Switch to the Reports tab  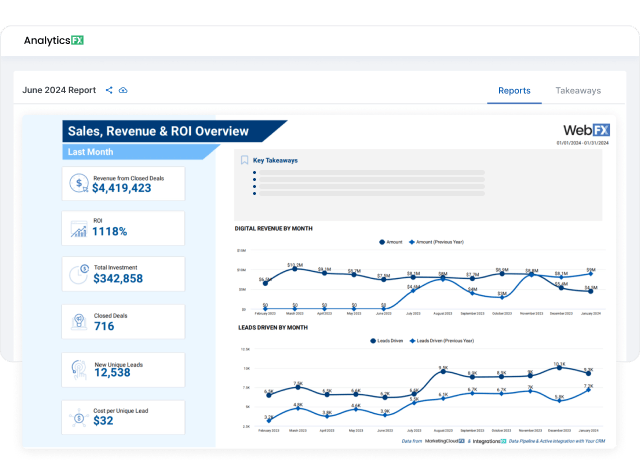coord(514,90)
